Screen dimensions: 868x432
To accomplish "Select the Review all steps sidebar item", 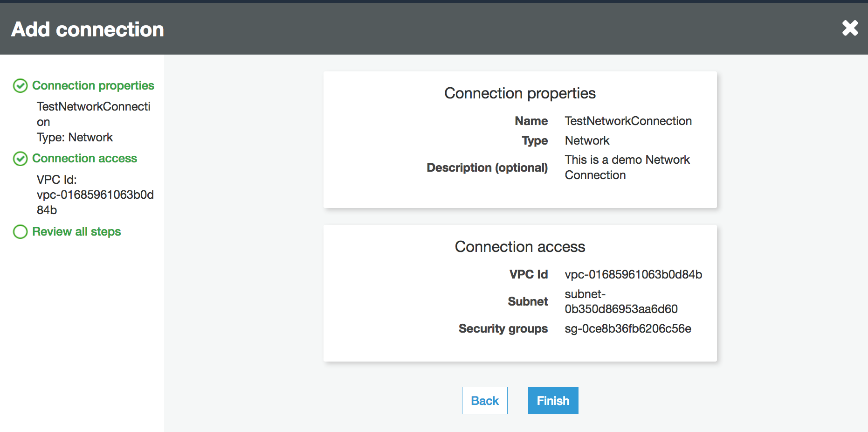I will tap(76, 232).
